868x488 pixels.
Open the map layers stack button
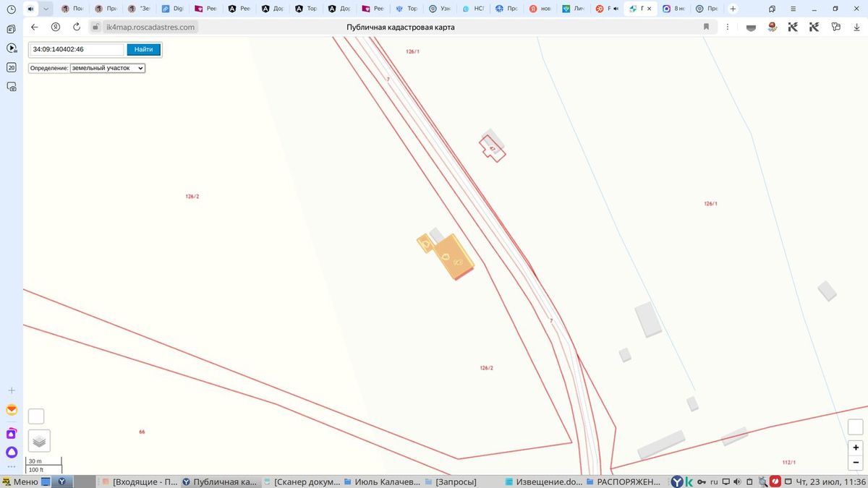click(39, 440)
